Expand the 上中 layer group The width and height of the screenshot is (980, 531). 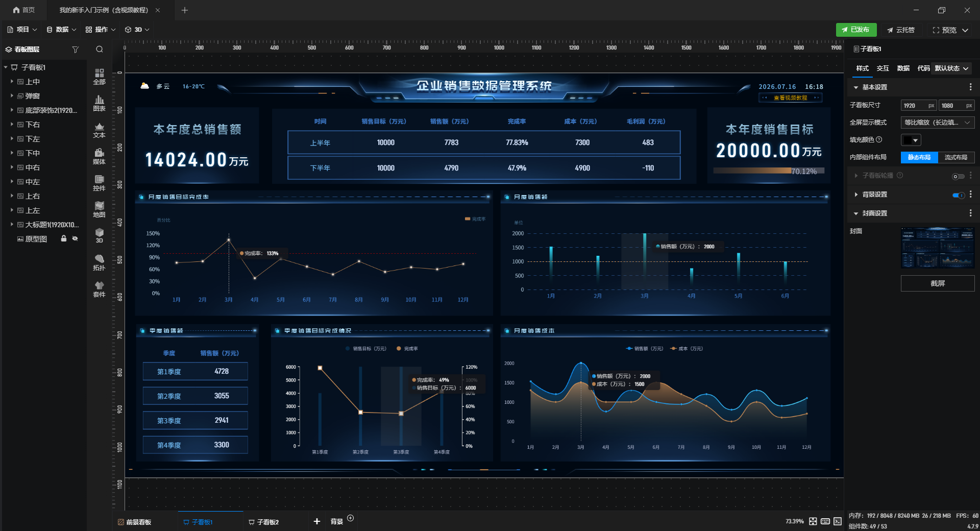[x=12, y=81]
